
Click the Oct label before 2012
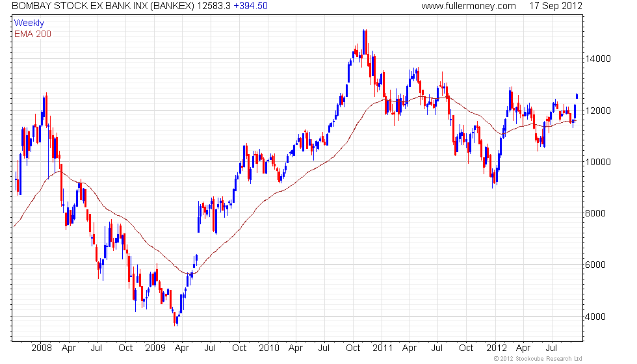coord(466,348)
